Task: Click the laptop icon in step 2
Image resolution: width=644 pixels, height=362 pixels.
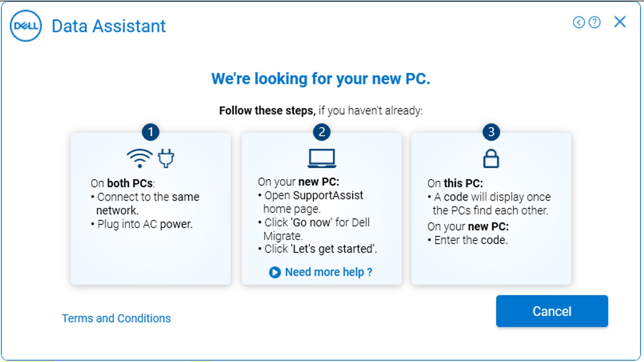Action: point(322,158)
